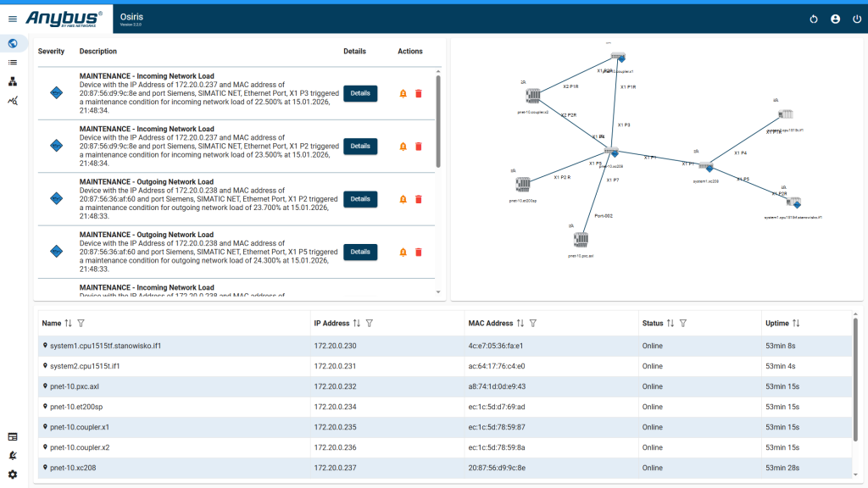This screenshot has height=488, width=868.
Task: Open the list view in sidebar
Action: 12,63
